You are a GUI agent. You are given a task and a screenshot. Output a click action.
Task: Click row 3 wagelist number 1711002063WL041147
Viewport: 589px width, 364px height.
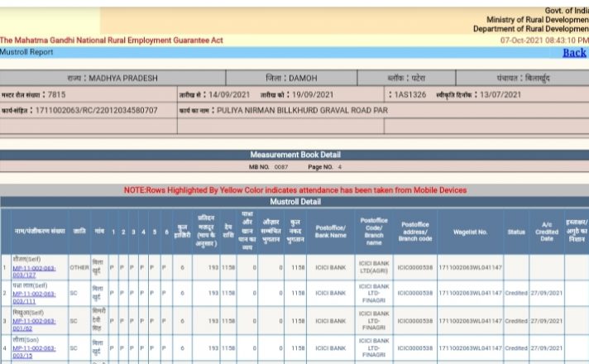[x=471, y=321]
